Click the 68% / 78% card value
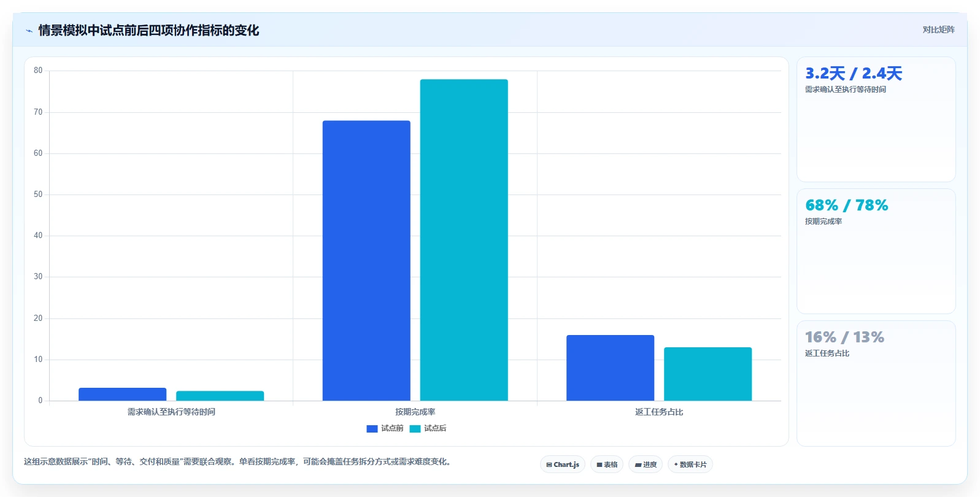980x497 pixels. [846, 206]
